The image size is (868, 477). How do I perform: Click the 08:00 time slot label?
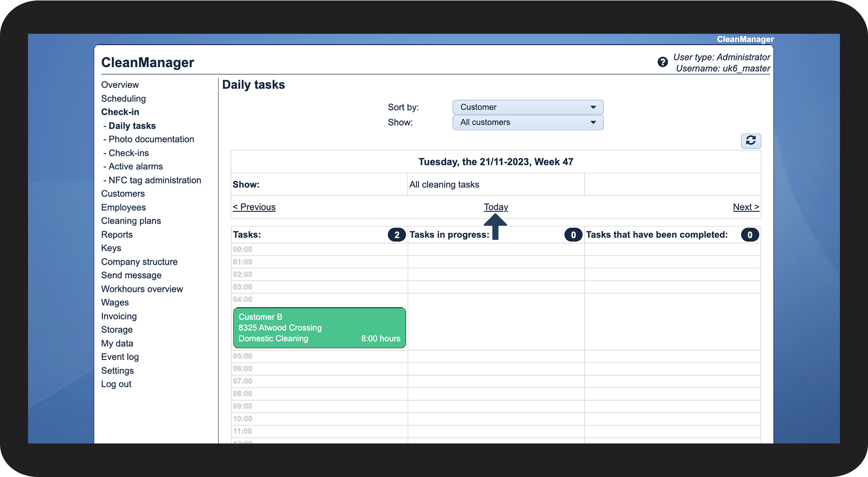click(243, 393)
